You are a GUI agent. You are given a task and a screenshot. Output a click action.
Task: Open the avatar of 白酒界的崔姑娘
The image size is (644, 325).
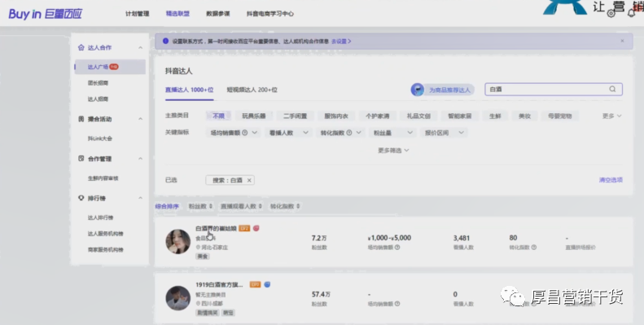click(x=177, y=242)
